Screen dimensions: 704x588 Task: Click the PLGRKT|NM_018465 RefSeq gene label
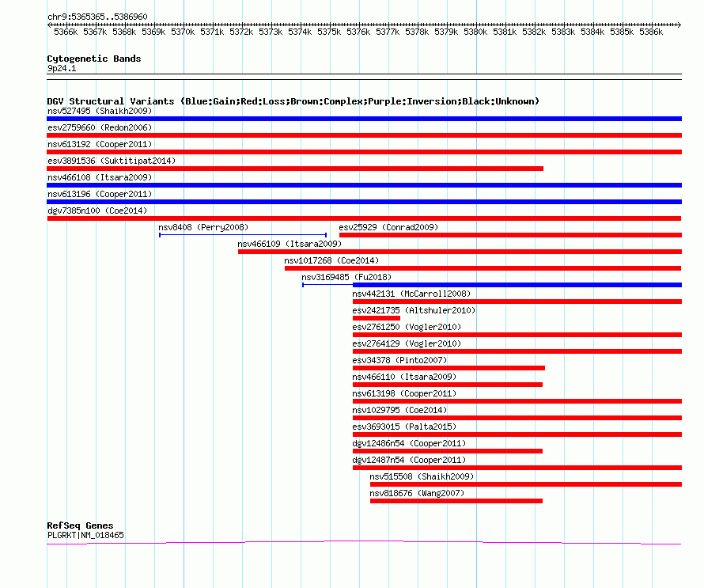click(x=85, y=535)
